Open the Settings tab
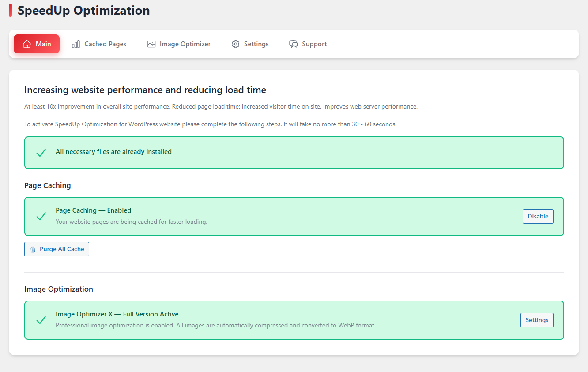588x372 pixels. pyautogui.click(x=250, y=44)
